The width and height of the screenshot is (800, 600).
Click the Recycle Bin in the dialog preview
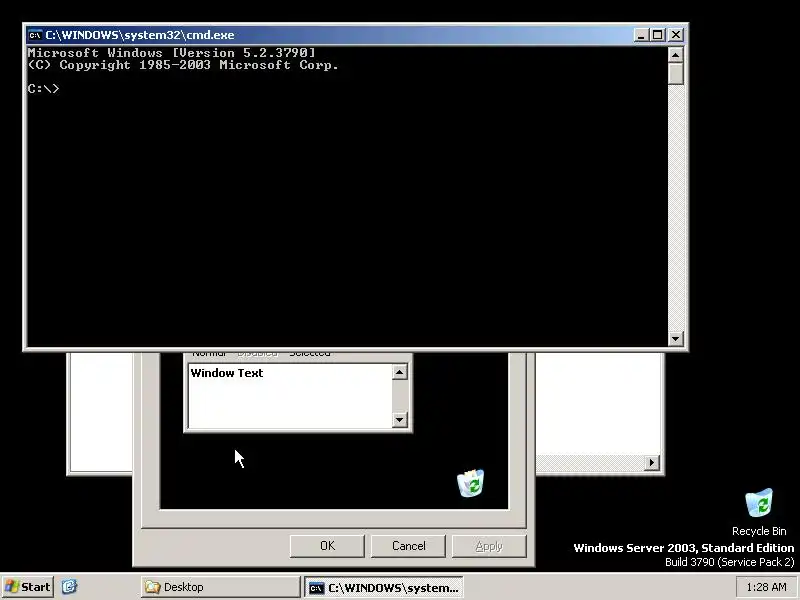470,483
